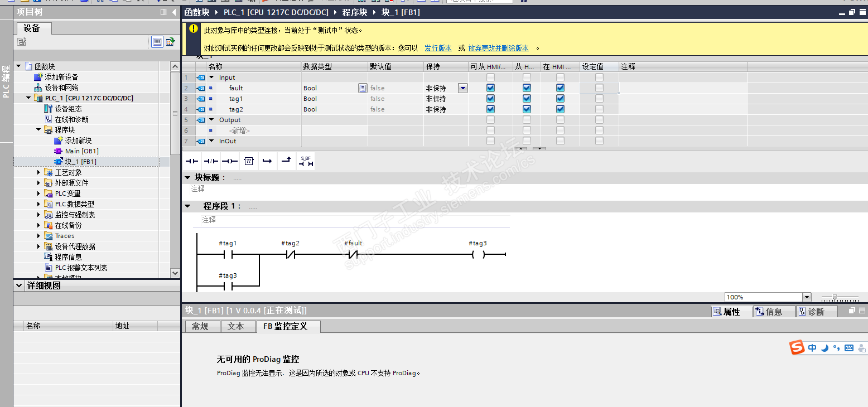Viewport: 868px width, 407px height.
Task: Click the 添加新块 icon
Action: [x=59, y=140]
